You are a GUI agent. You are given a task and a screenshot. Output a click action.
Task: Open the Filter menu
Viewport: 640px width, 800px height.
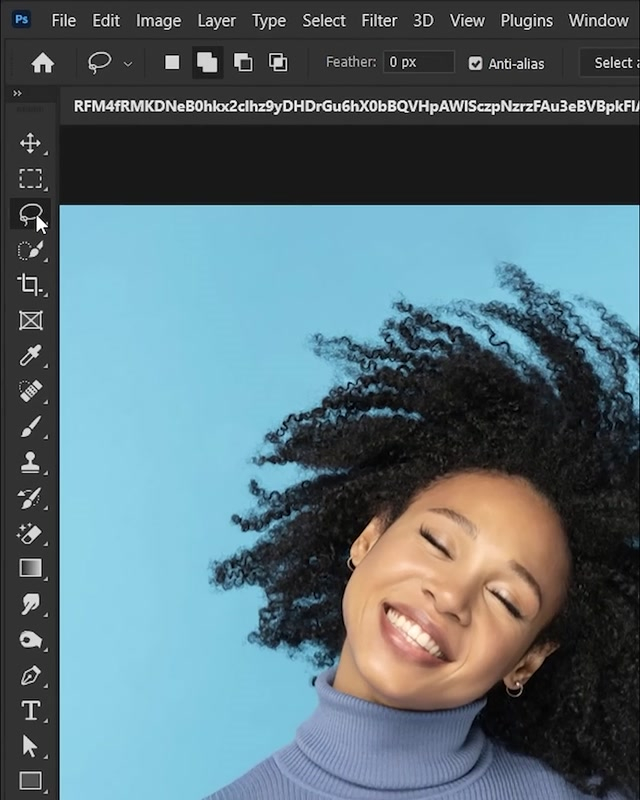379,20
